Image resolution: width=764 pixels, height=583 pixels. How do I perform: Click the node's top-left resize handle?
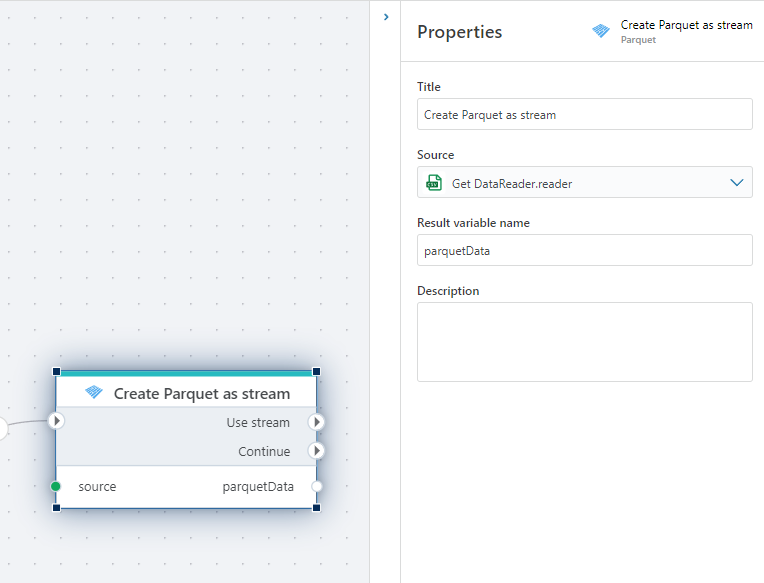[56, 371]
